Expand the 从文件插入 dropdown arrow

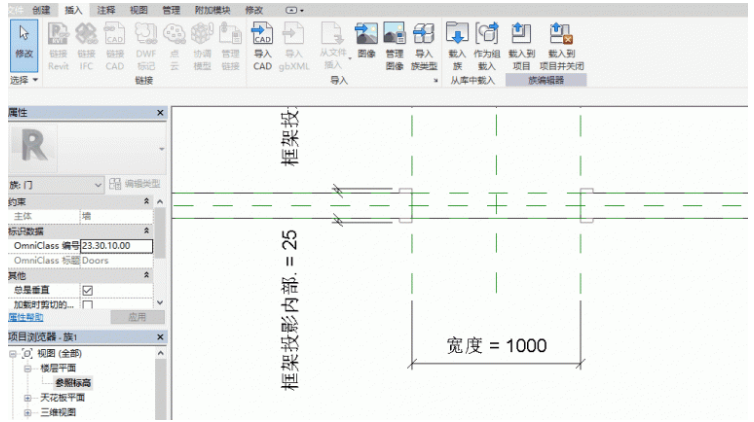click(x=350, y=59)
